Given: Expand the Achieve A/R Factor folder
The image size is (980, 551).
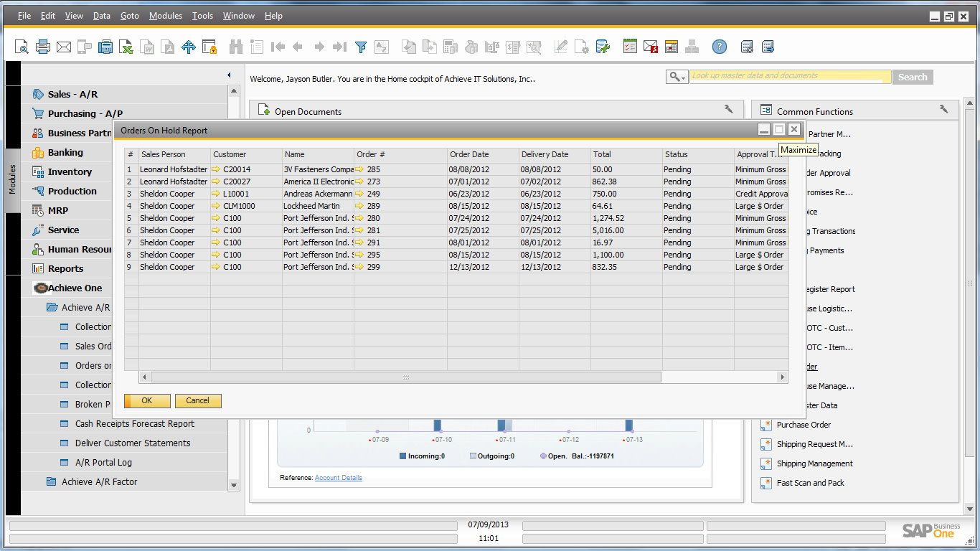Looking at the screenshot, I should pyautogui.click(x=52, y=481).
